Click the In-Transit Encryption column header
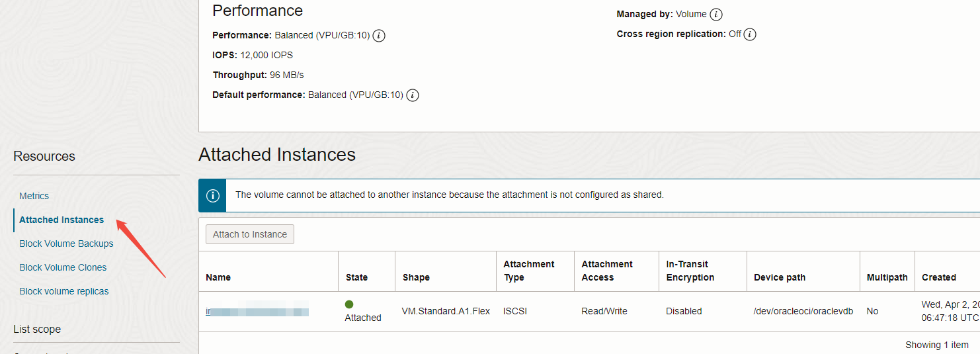Screen dimensions: 980x354 (x=690, y=271)
